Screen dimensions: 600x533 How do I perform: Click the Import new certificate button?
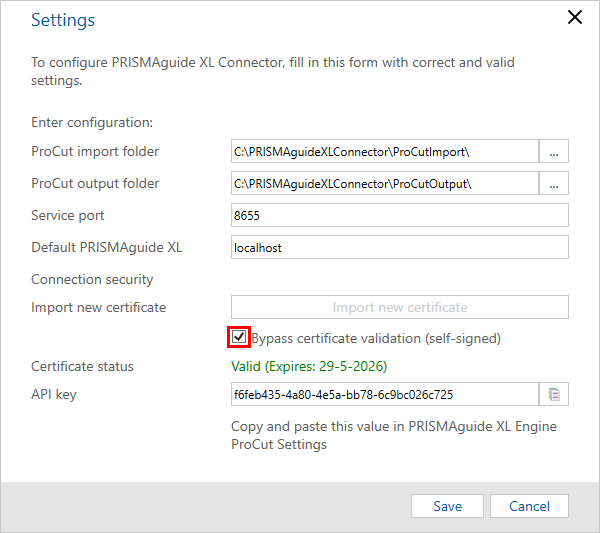point(400,307)
